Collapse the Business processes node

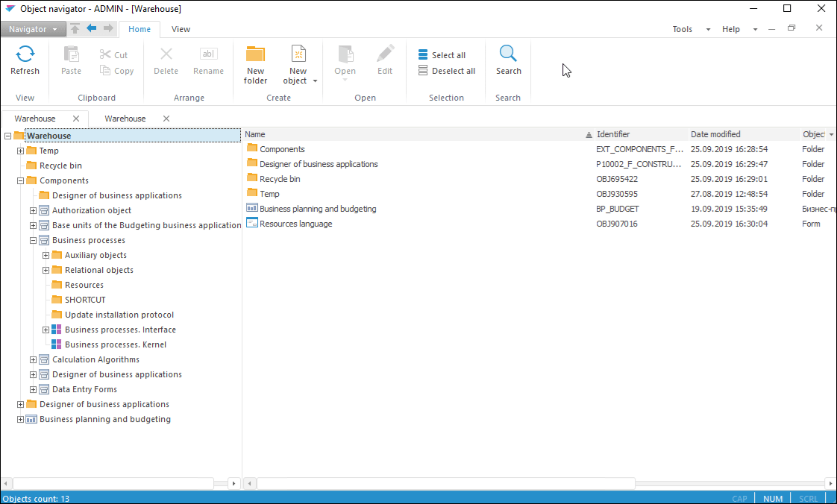tap(33, 241)
